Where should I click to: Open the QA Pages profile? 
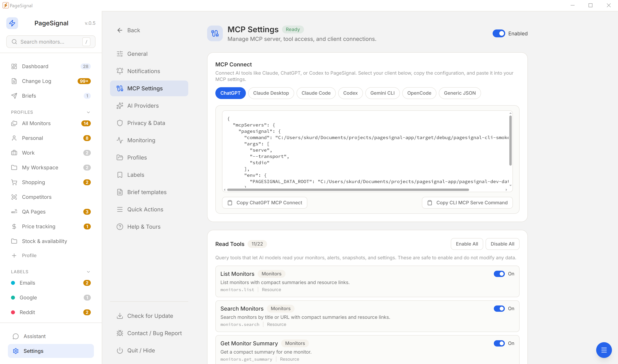pyautogui.click(x=51, y=211)
